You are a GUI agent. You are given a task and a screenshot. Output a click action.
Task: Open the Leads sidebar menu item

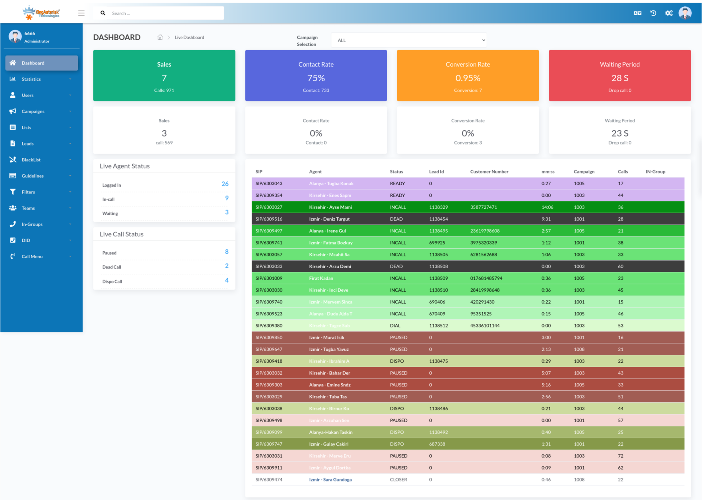coord(40,143)
